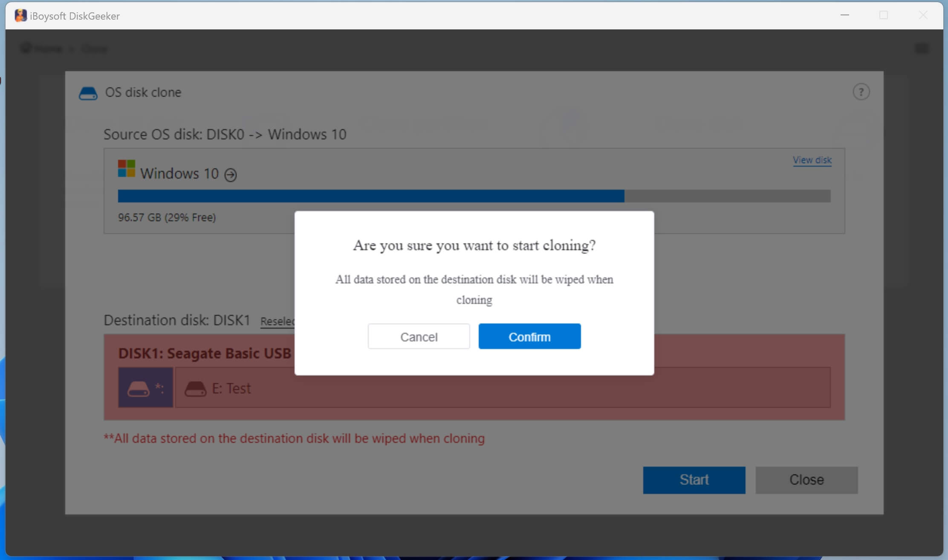948x560 pixels.
Task: Click the Reselect link beside Destination disk
Action: point(277,321)
